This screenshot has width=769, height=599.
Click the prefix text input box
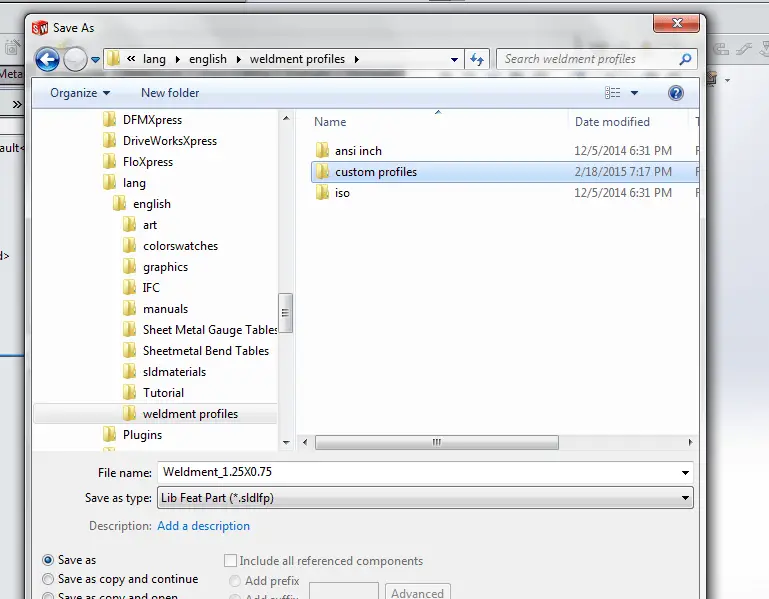point(344,591)
